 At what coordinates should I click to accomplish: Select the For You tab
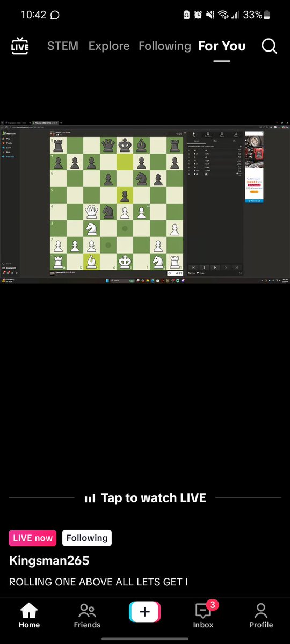pos(222,46)
